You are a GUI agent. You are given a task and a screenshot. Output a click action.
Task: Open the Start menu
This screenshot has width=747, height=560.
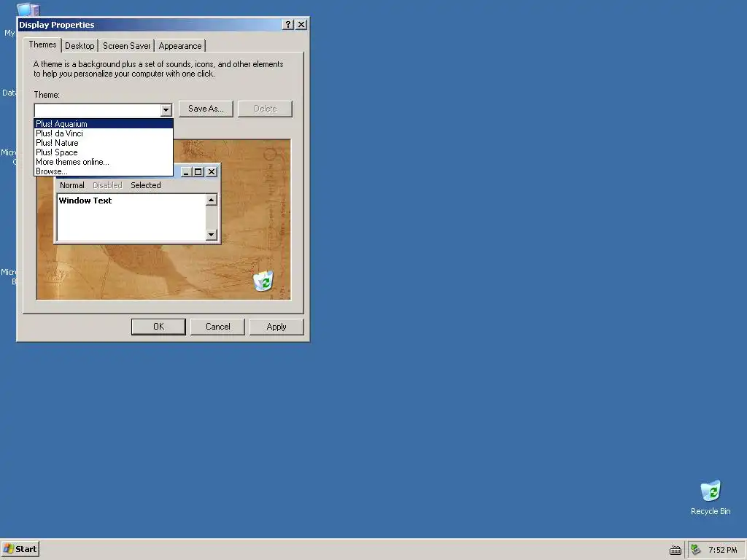click(20, 549)
